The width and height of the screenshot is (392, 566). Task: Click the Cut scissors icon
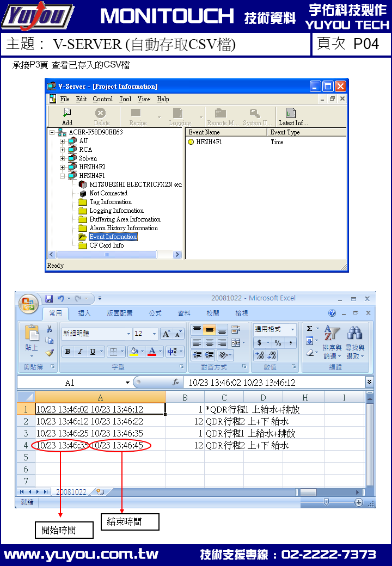click(x=50, y=329)
